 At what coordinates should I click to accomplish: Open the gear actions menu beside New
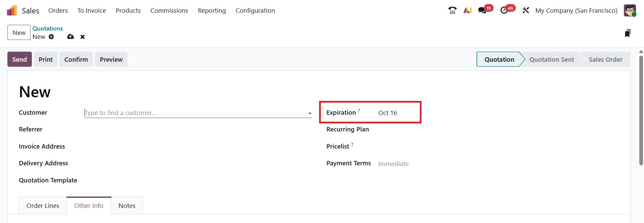click(x=51, y=37)
